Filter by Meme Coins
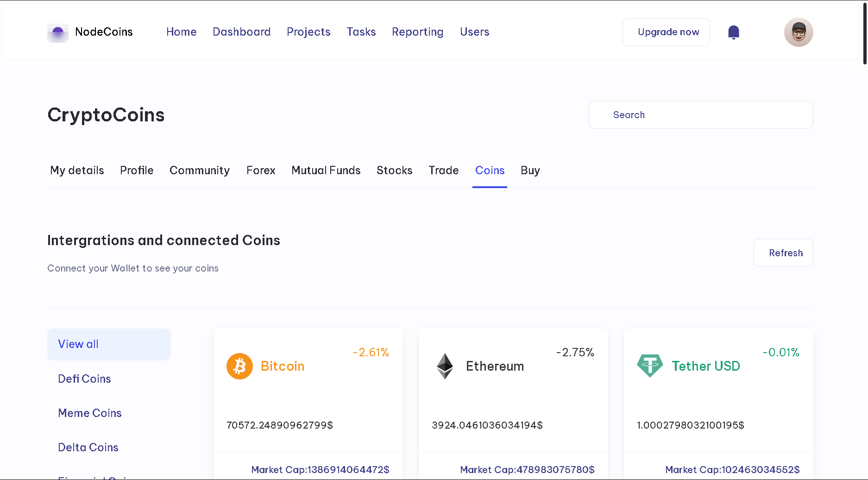The height and width of the screenshot is (480, 868). (90, 413)
